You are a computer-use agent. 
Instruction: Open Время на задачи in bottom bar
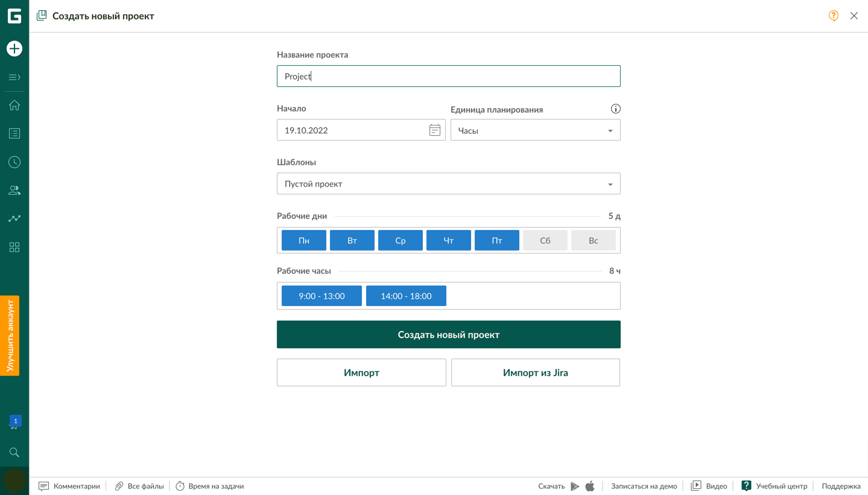(x=216, y=486)
